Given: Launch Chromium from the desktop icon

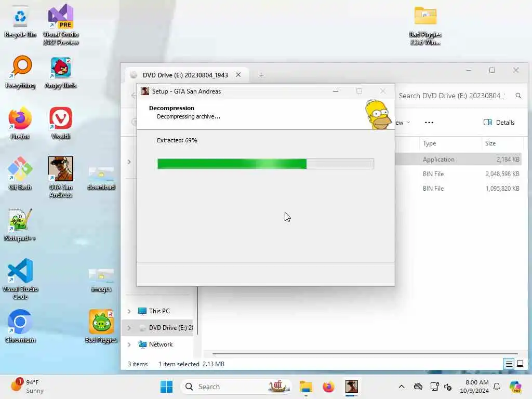Looking at the screenshot, I should point(20,326).
